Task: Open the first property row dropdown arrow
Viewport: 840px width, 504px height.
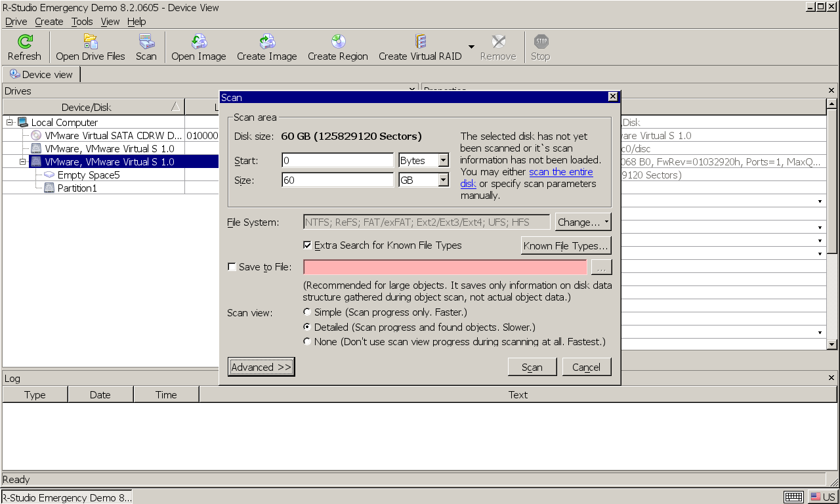Action: pyautogui.click(x=820, y=201)
